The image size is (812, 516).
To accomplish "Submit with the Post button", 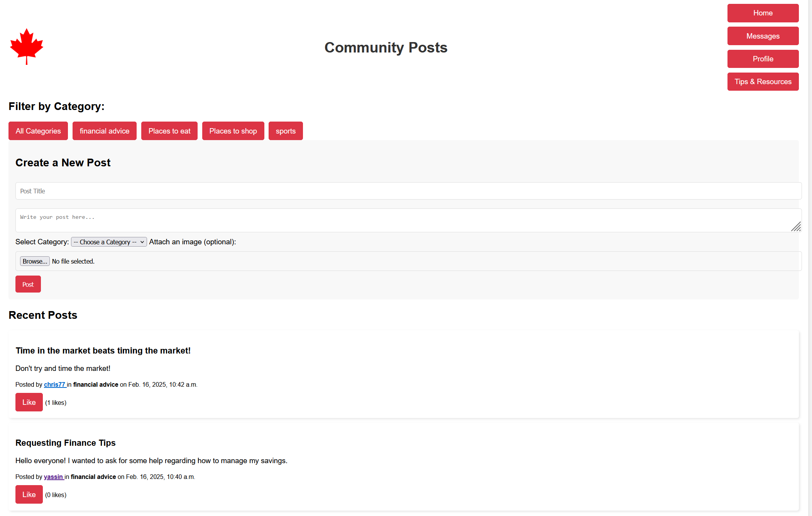I will tap(28, 284).
